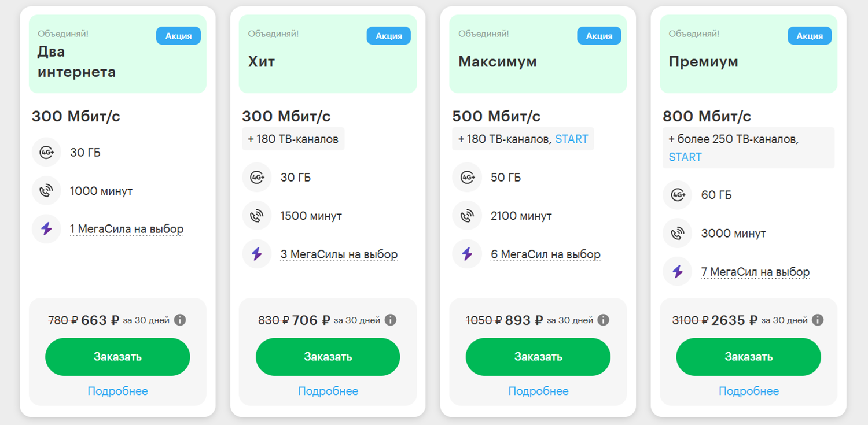Click the info icon next to 893 ₽ price
The height and width of the screenshot is (425, 868).
604,320
